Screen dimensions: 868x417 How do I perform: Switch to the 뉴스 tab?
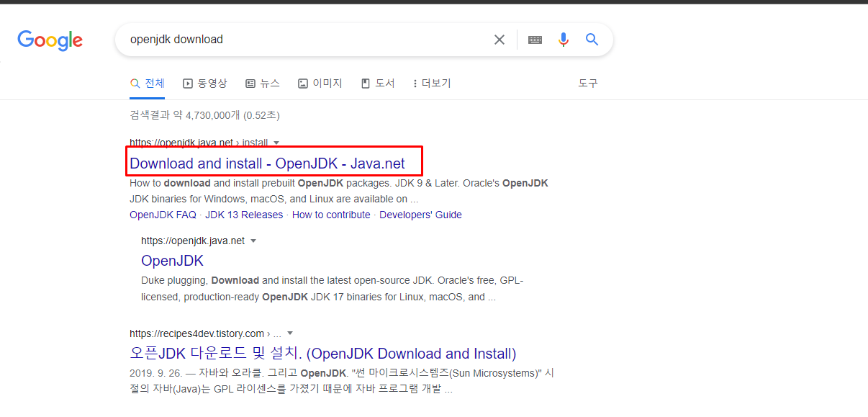(263, 84)
